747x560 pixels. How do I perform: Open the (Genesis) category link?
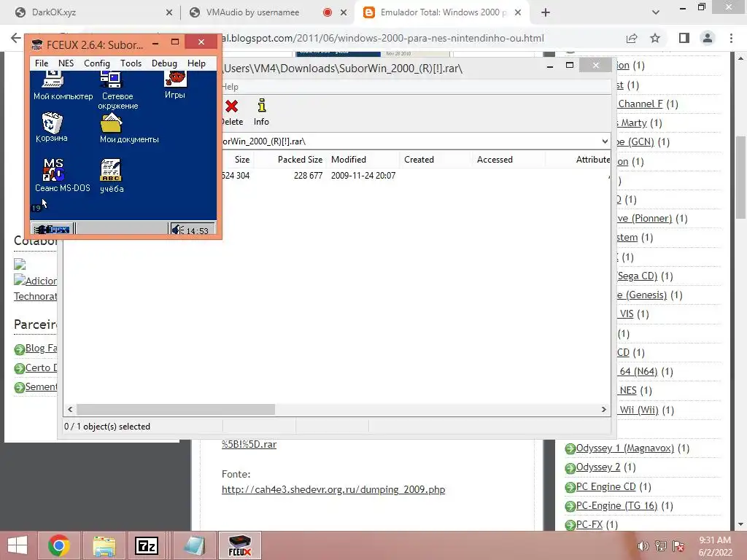click(x=642, y=295)
